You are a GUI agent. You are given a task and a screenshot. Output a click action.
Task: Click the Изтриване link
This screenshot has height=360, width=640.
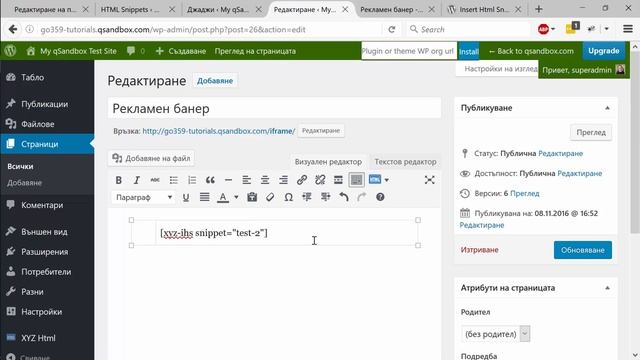(479, 250)
